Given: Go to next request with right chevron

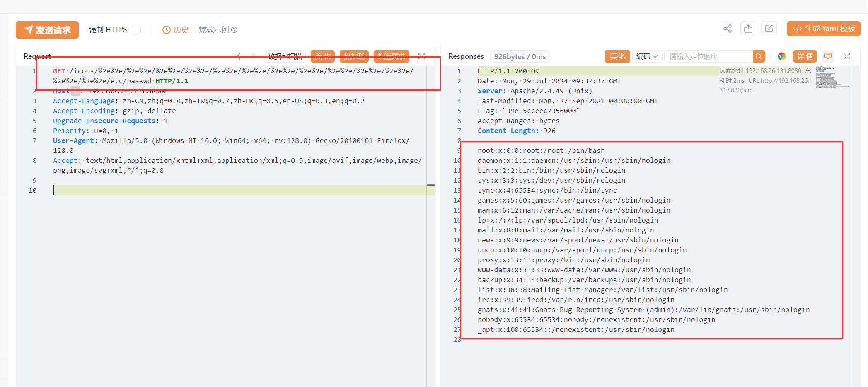Looking at the screenshot, I should click(x=253, y=56).
